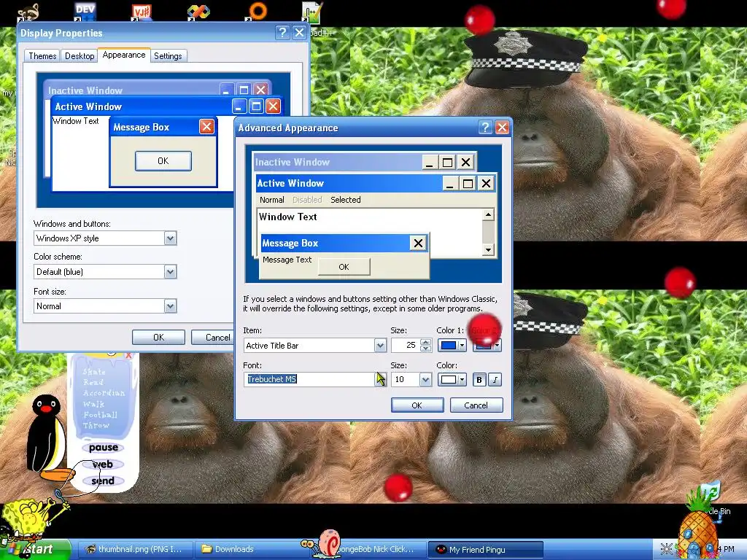The height and width of the screenshot is (560, 747).
Task: Open the colorful infinity desktop shortcut icon
Action: coord(198,12)
